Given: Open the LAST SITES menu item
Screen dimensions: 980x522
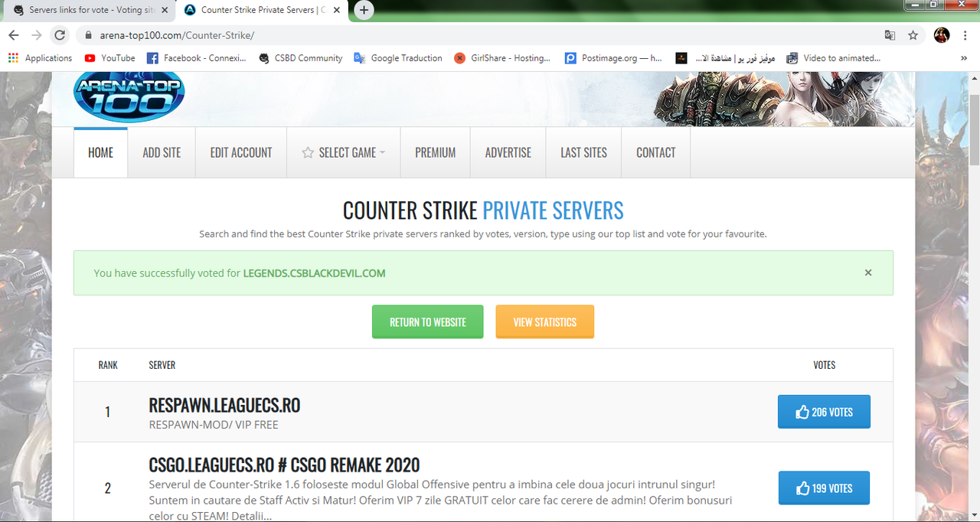Looking at the screenshot, I should (583, 152).
